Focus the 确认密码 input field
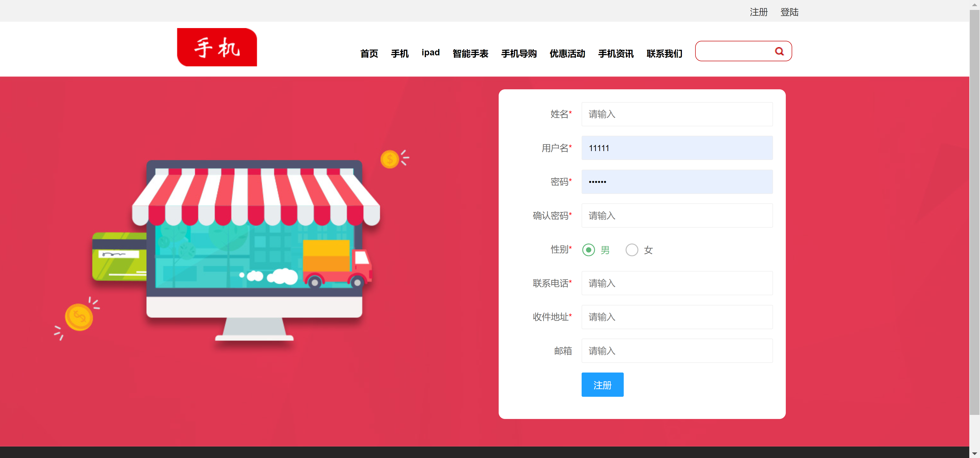980x458 pixels. [x=677, y=216]
